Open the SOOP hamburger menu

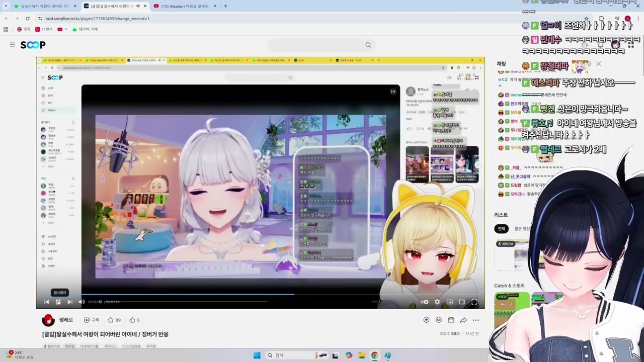point(12,45)
